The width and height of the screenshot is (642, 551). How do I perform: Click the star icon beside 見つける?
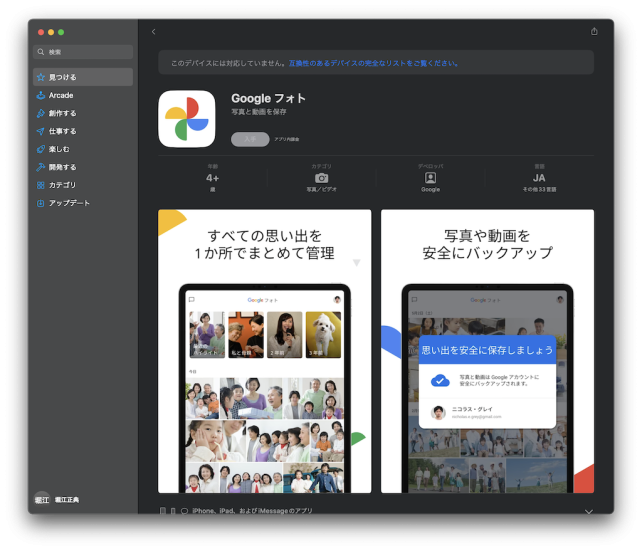click(41, 77)
